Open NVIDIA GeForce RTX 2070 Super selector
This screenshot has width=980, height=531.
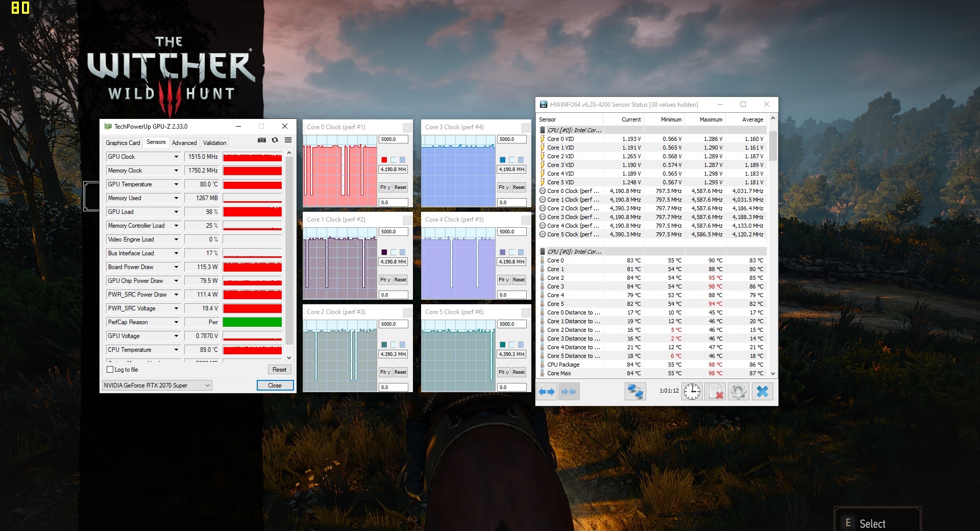click(157, 385)
